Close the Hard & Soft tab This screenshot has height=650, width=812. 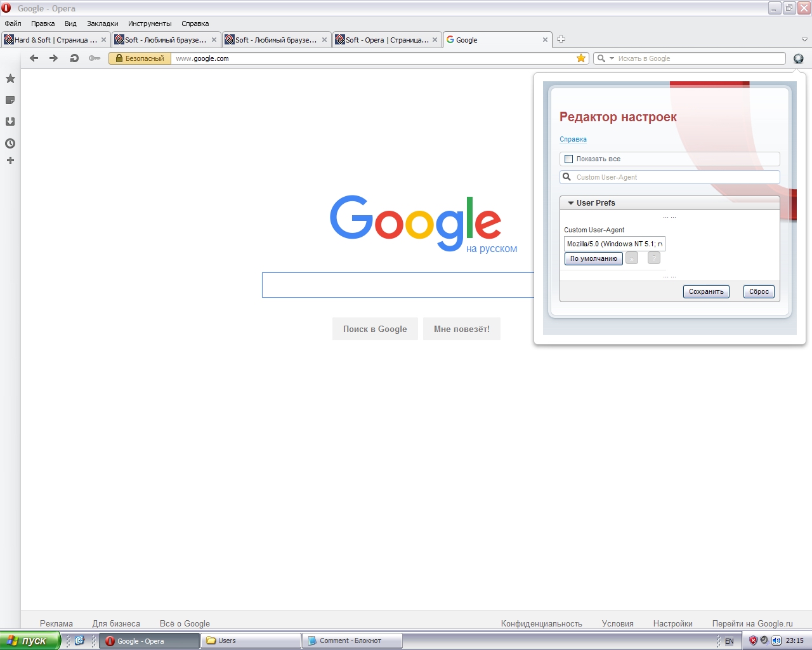104,39
